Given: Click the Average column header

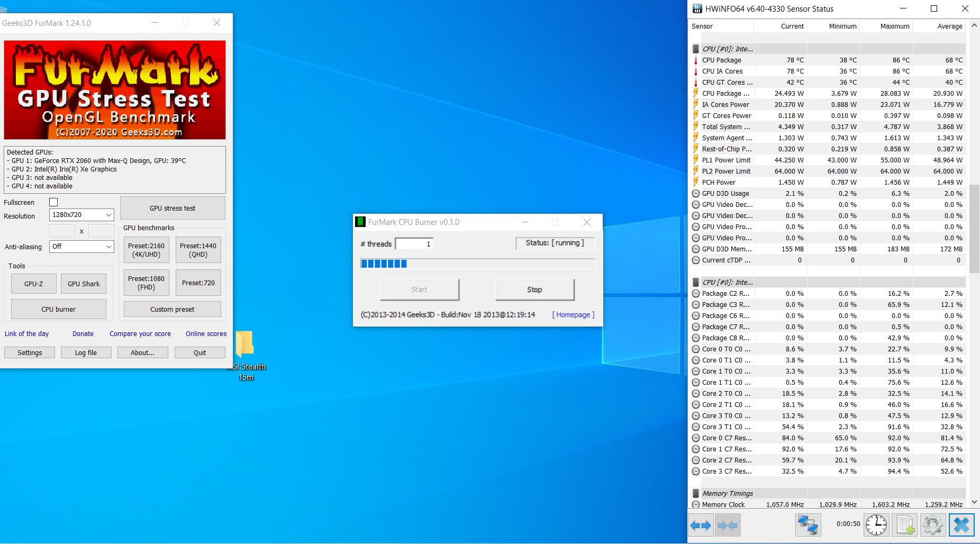Looking at the screenshot, I should [x=939, y=26].
